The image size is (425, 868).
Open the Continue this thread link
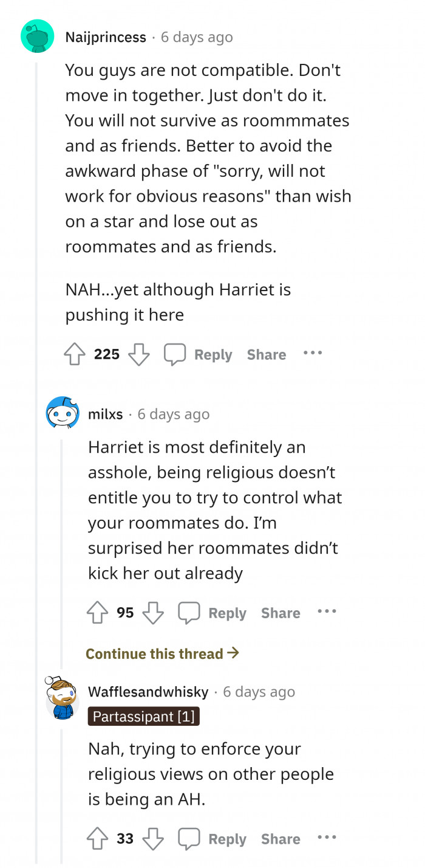[154, 653]
